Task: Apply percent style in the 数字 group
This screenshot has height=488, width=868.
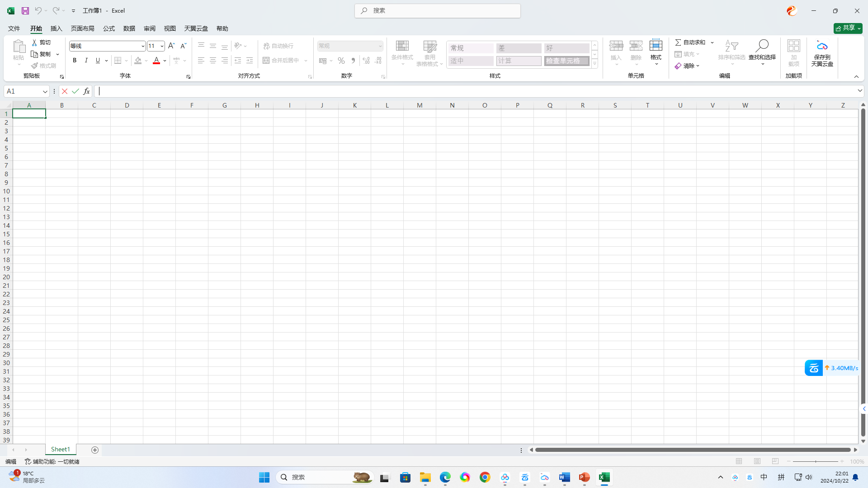Action: coord(341,60)
